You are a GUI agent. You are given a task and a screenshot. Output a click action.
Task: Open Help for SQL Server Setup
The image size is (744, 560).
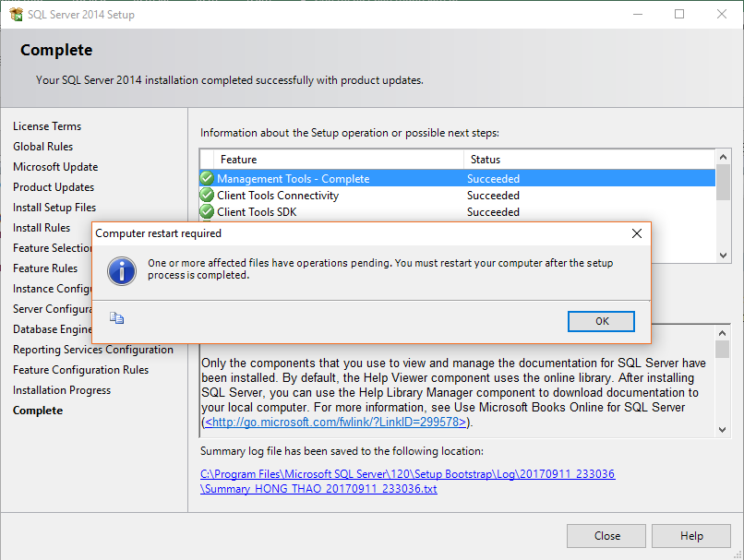click(x=691, y=536)
